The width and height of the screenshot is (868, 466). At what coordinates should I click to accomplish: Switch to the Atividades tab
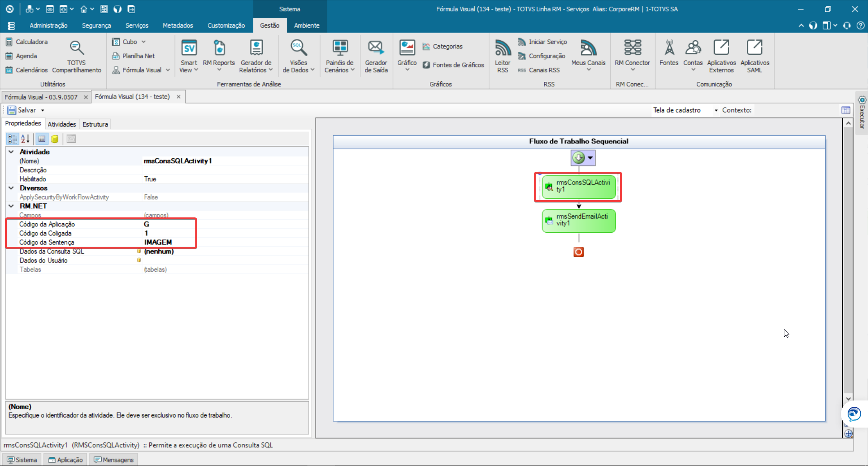(62, 124)
